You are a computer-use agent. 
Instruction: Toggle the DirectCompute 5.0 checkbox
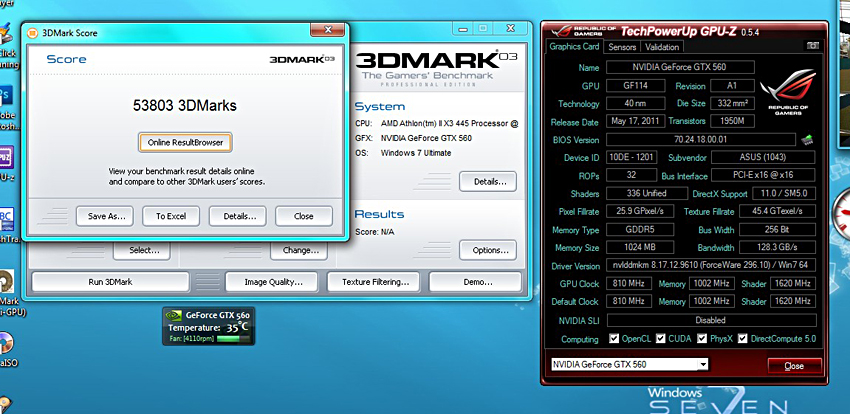pyautogui.click(x=742, y=339)
